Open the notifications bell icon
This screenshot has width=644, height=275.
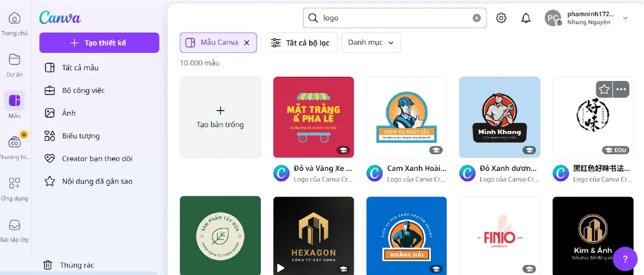click(x=526, y=18)
